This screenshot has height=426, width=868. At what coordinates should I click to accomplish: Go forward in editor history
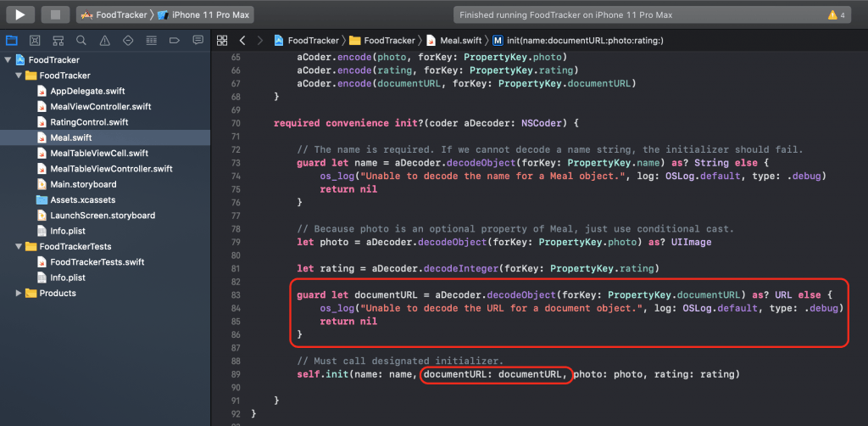click(x=260, y=41)
